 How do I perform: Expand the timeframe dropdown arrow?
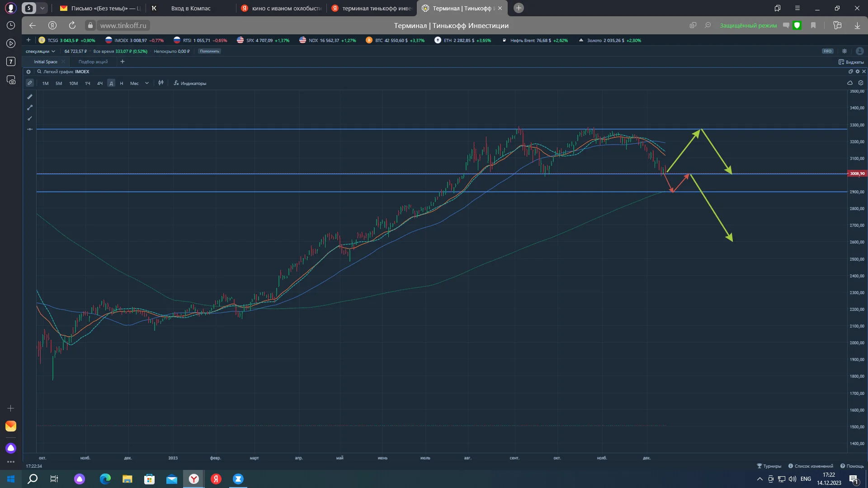147,83
